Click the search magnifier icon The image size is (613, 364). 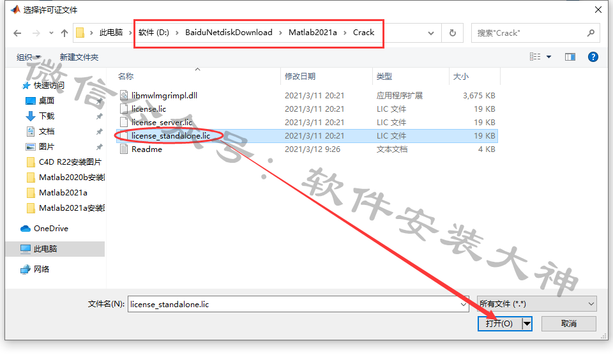click(x=591, y=33)
